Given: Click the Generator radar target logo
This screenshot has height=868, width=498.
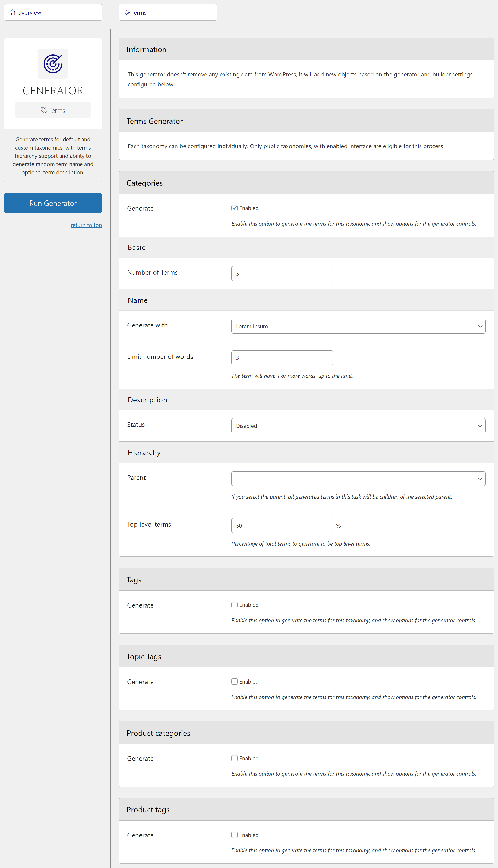Looking at the screenshot, I should (x=53, y=64).
